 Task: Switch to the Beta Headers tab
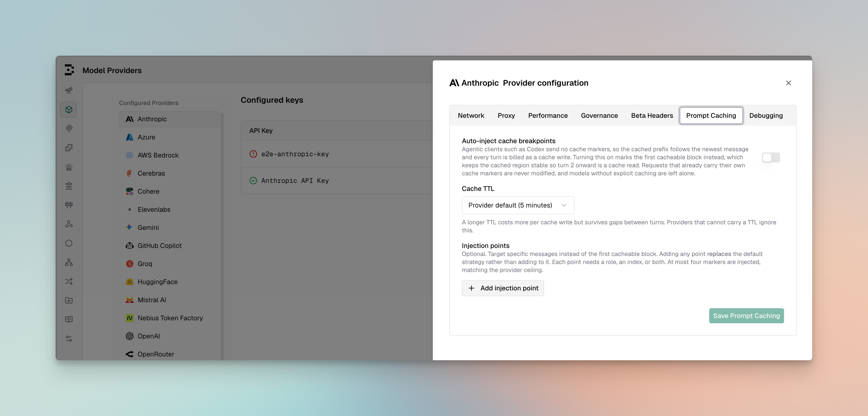point(652,116)
